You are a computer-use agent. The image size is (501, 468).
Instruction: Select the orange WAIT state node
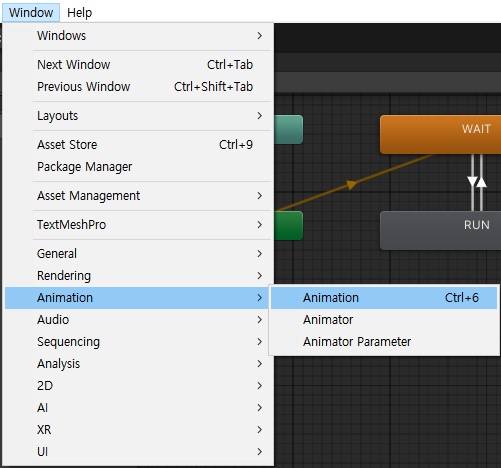click(441, 135)
